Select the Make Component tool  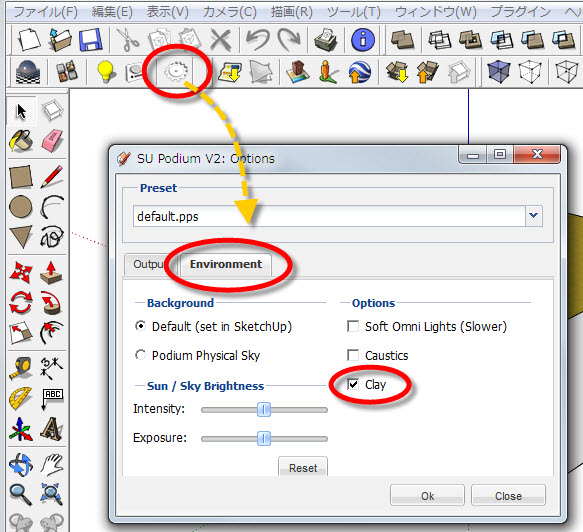(52, 111)
